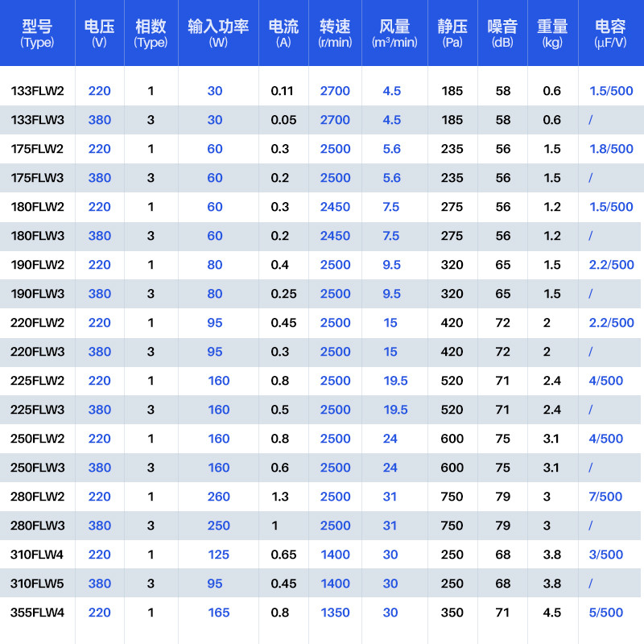
Task: Select model cell 220FLW3
Action: point(37,352)
